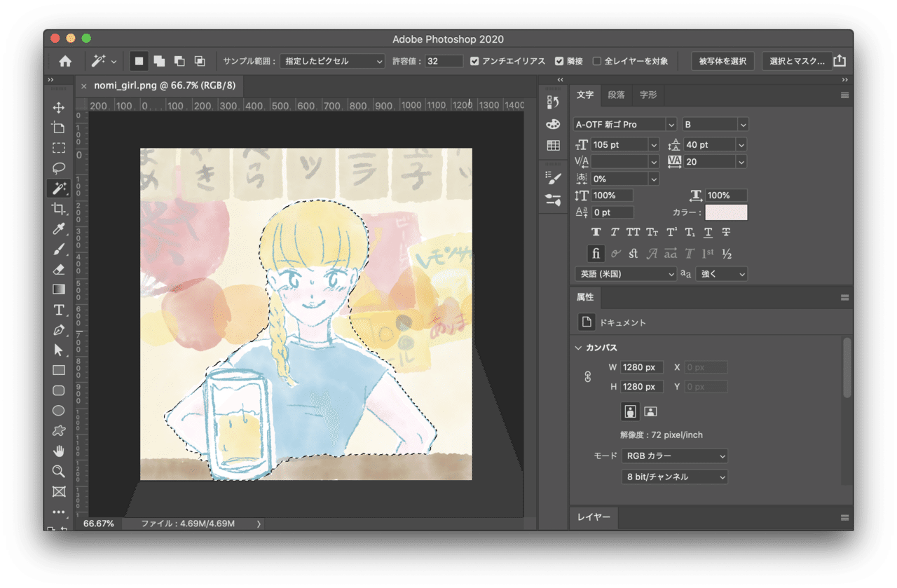The height and width of the screenshot is (588, 897).
Task: Click the 選択とマスク... button
Action: coord(797,61)
